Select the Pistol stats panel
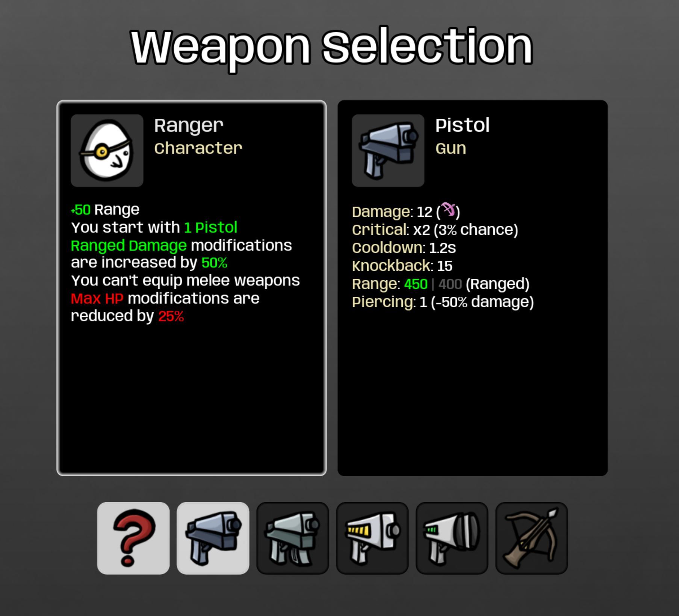 pos(473,288)
